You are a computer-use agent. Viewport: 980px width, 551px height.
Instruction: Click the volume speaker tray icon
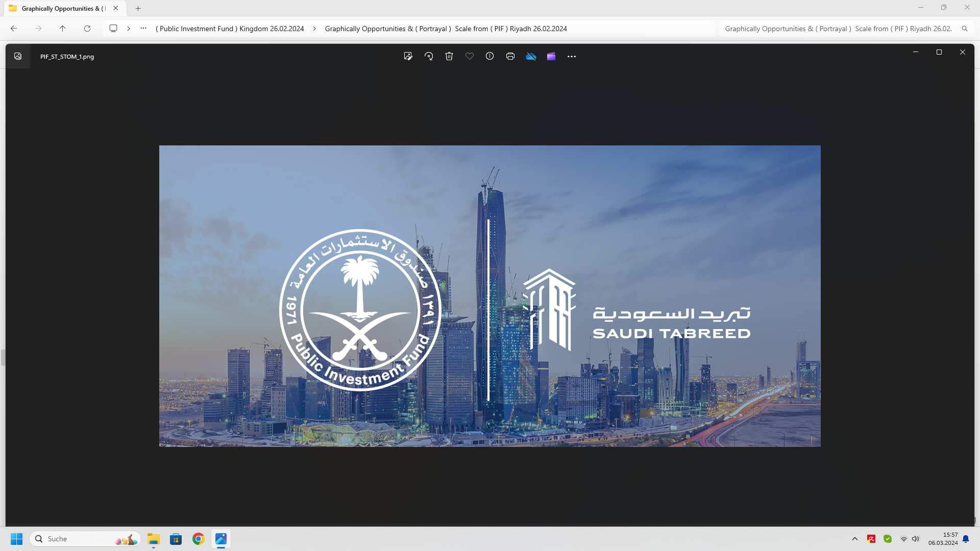(916, 539)
